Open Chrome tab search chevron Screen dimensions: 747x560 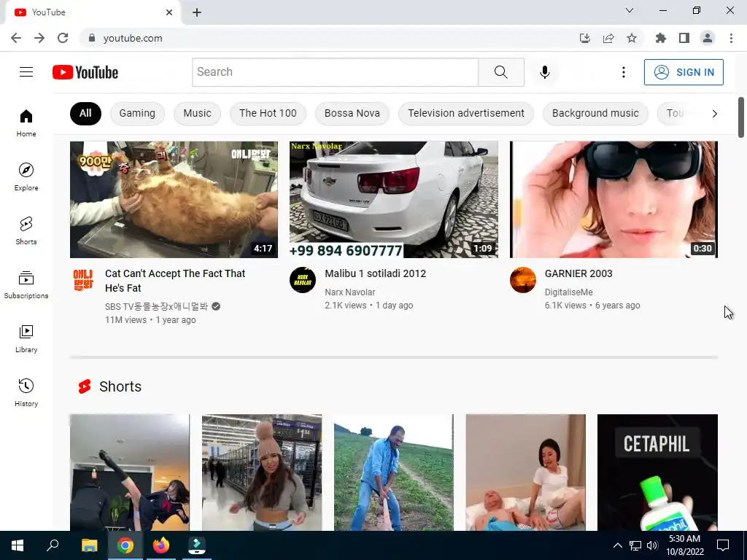tap(630, 10)
